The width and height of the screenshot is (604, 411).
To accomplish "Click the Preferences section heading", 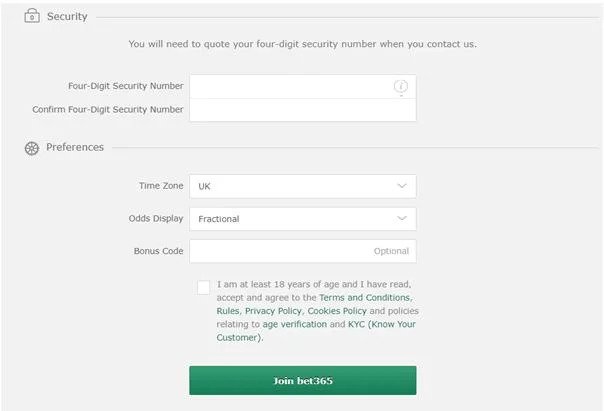I will point(75,147).
